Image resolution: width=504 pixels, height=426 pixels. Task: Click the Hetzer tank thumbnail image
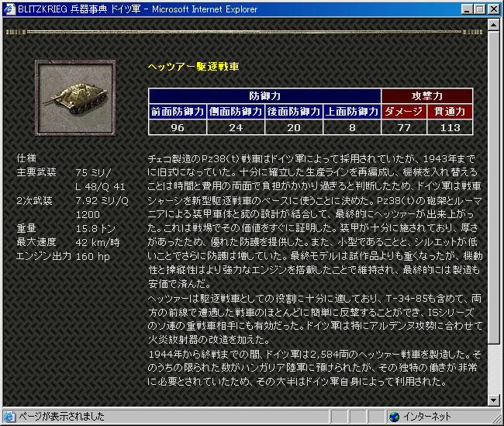74,95
